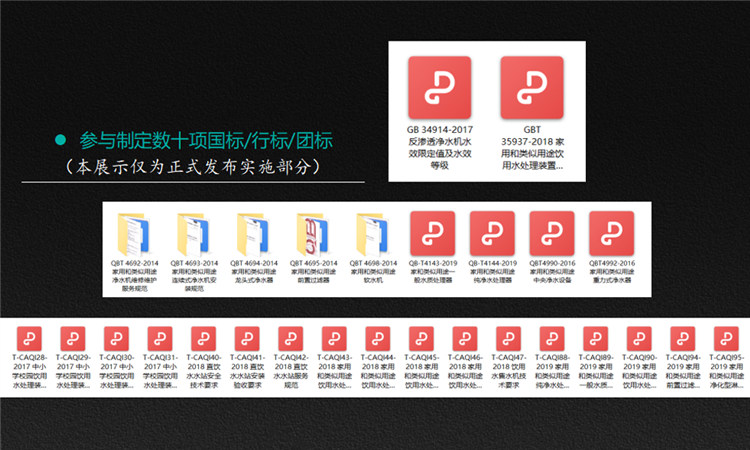
Task: Open the QBT 4694-2014 document
Action: [251, 233]
